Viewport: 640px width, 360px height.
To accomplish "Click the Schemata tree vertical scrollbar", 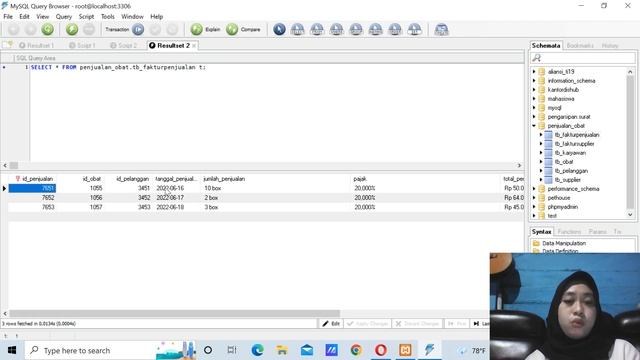I will click(x=630, y=143).
